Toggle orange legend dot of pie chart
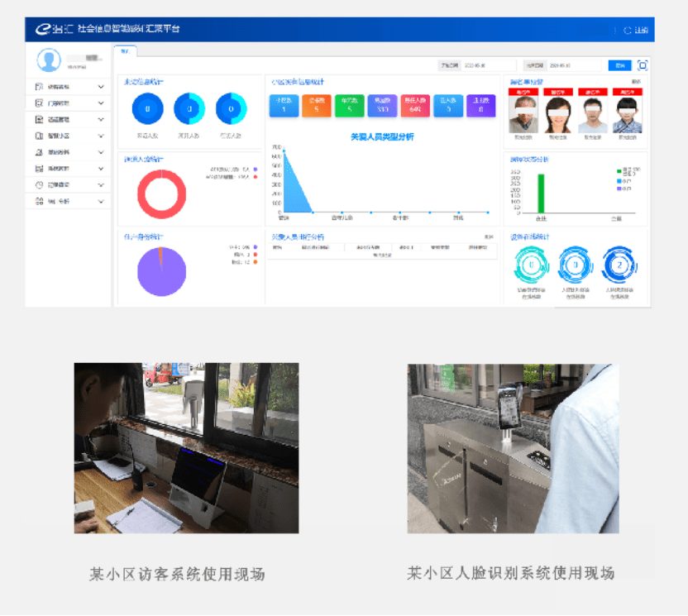The width and height of the screenshot is (688, 616). pos(256,262)
